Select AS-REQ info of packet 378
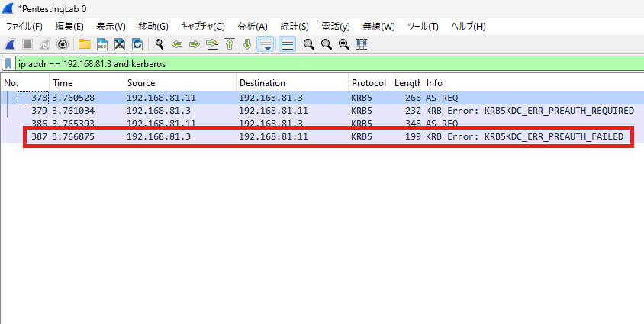644x324 pixels. (442, 98)
